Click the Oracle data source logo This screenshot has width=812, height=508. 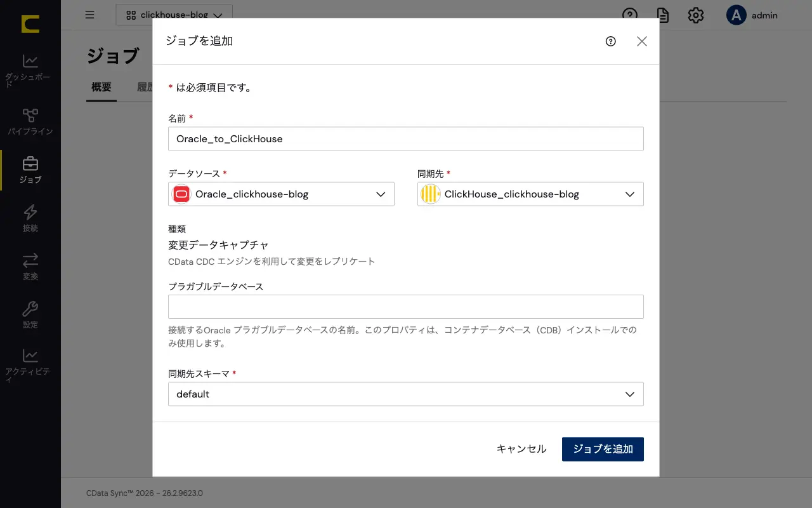coord(181,194)
